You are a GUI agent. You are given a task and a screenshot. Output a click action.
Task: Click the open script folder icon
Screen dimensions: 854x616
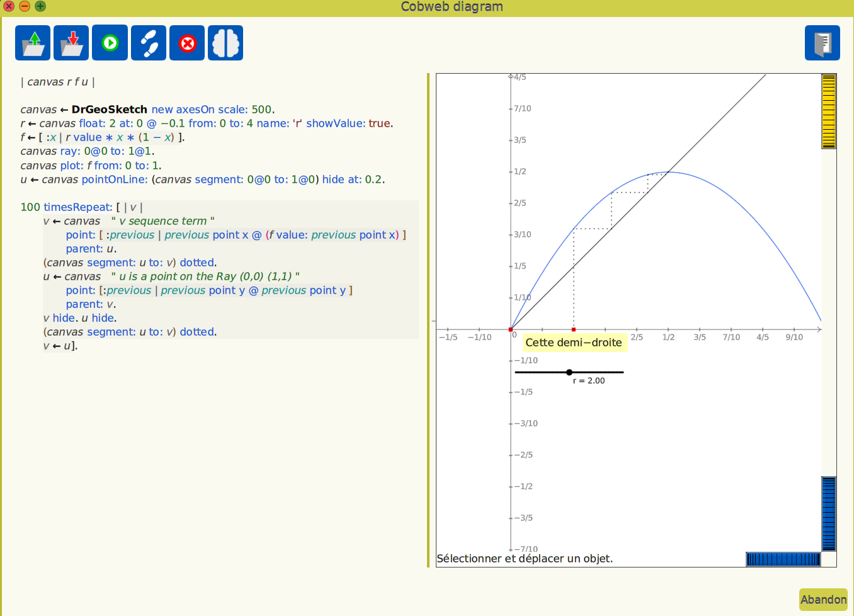click(x=33, y=43)
